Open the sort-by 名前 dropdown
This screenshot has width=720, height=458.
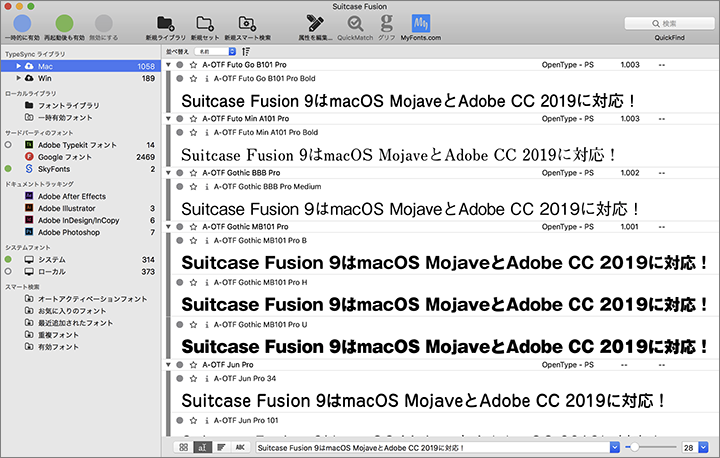[x=215, y=51]
